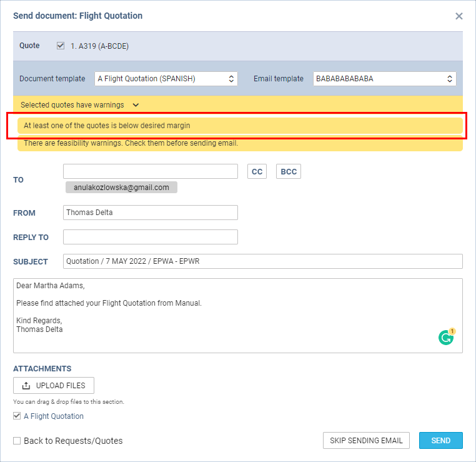
Task: Open the Document template dropdown
Action: pos(166,79)
